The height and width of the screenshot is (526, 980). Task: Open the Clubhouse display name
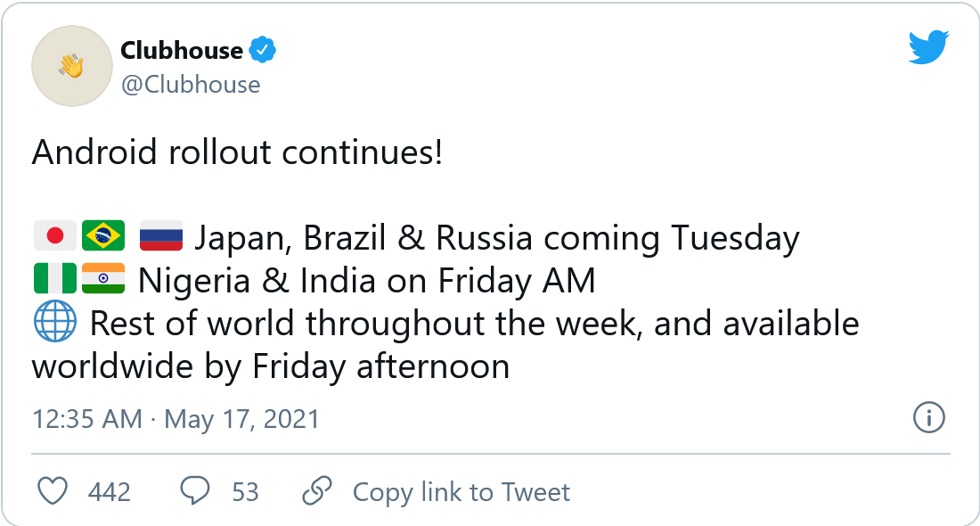tap(181, 50)
